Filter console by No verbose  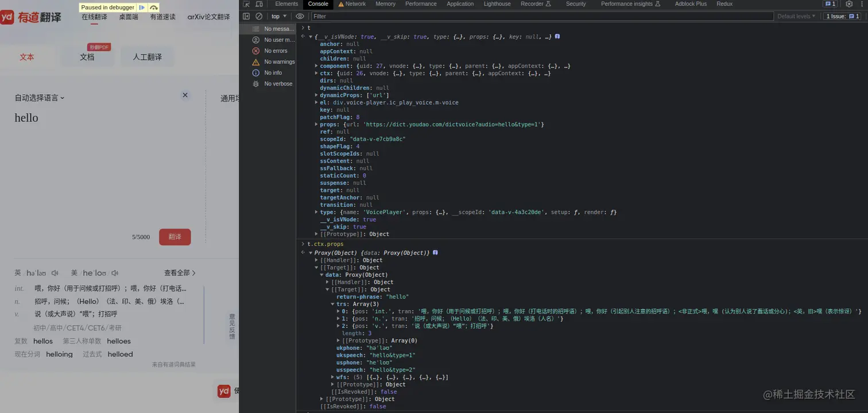click(x=272, y=84)
